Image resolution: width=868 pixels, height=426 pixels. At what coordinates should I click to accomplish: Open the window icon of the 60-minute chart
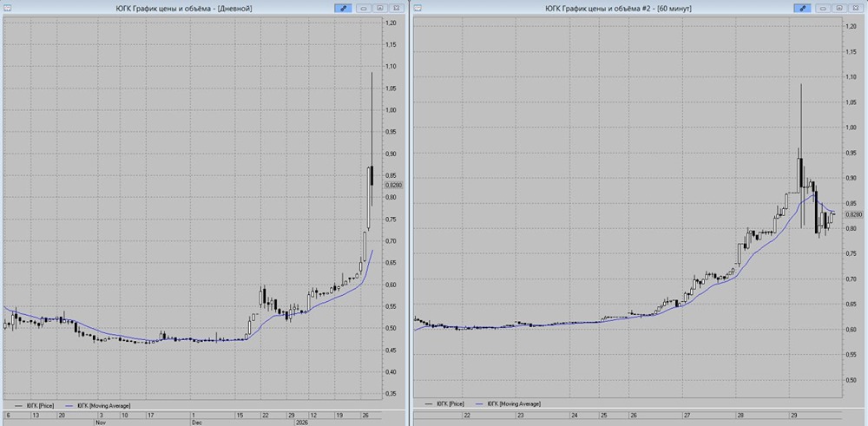pos(419,8)
